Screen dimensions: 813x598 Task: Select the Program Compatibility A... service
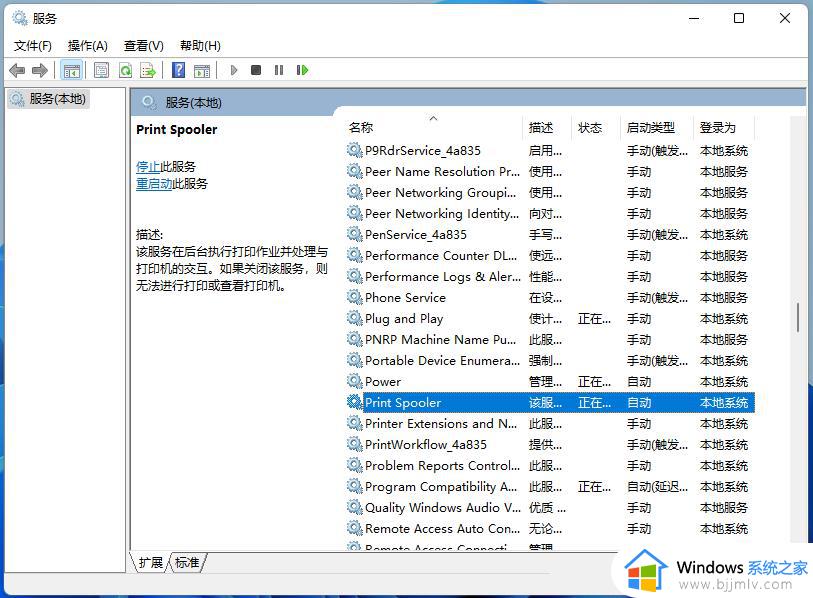tap(441, 487)
